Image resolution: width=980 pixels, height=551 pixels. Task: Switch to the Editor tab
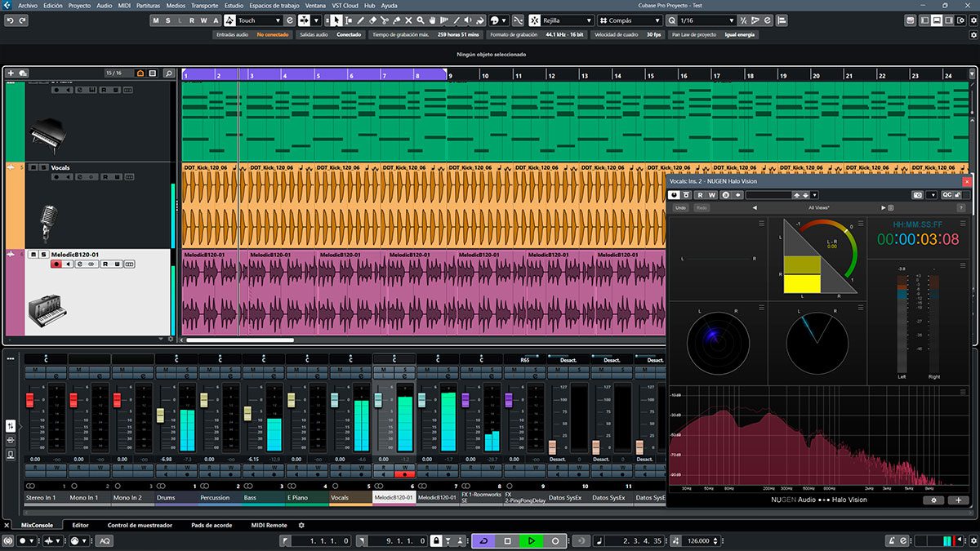[80, 525]
